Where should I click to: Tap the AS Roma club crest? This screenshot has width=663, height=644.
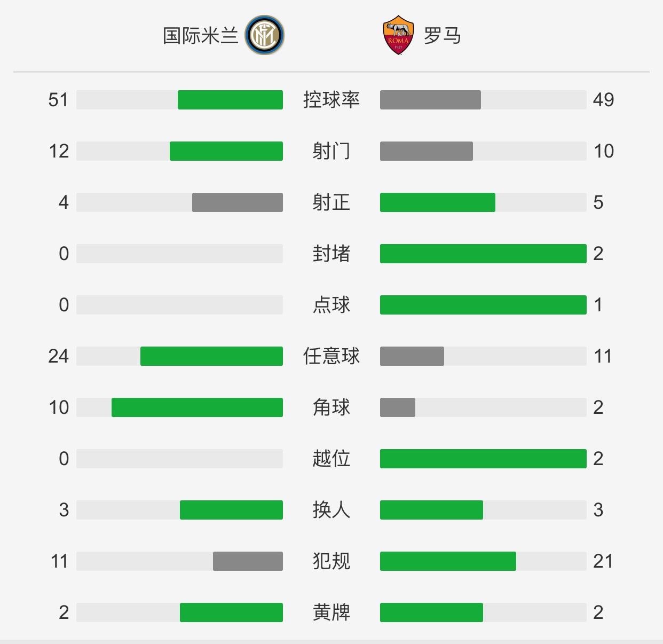pos(398,35)
